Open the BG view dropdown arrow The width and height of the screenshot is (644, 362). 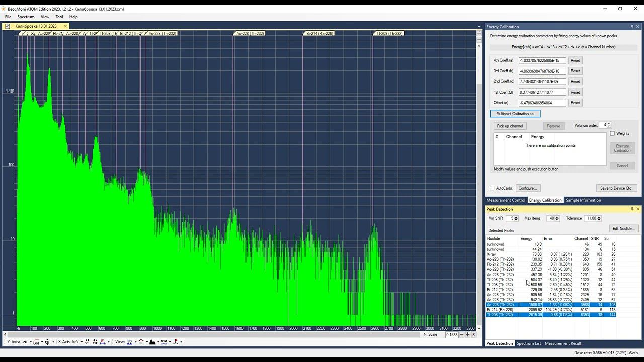(135, 342)
